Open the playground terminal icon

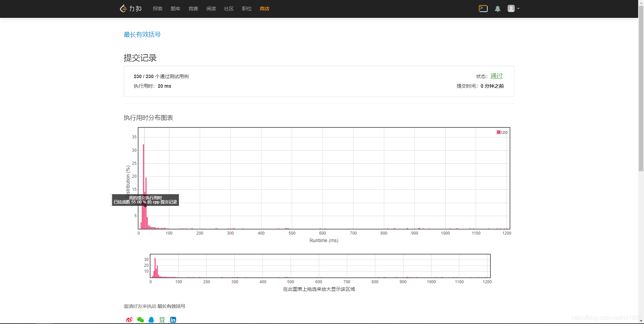pos(483,9)
